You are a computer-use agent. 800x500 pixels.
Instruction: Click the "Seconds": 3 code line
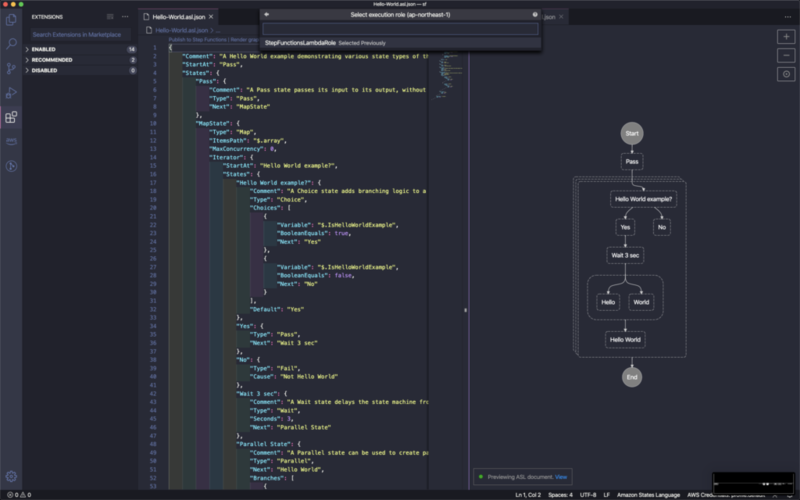pyautogui.click(x=271, y=419)
